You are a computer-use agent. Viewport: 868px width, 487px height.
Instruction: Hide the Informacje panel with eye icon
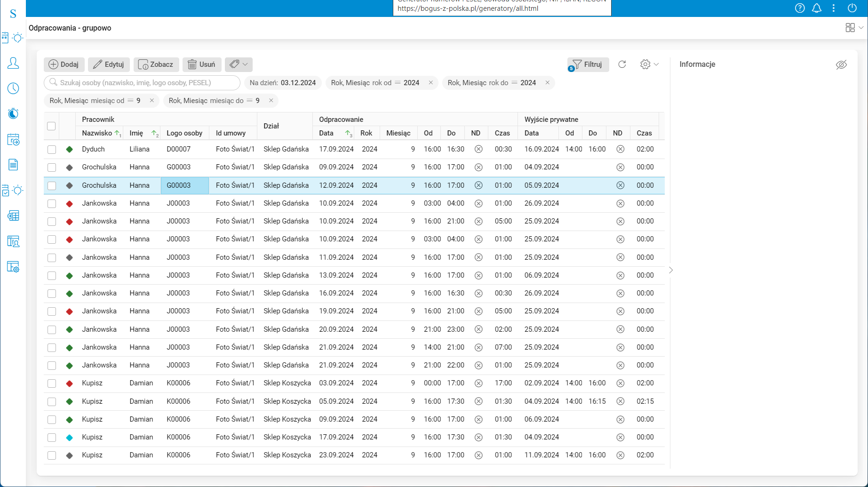pos(841,64)
